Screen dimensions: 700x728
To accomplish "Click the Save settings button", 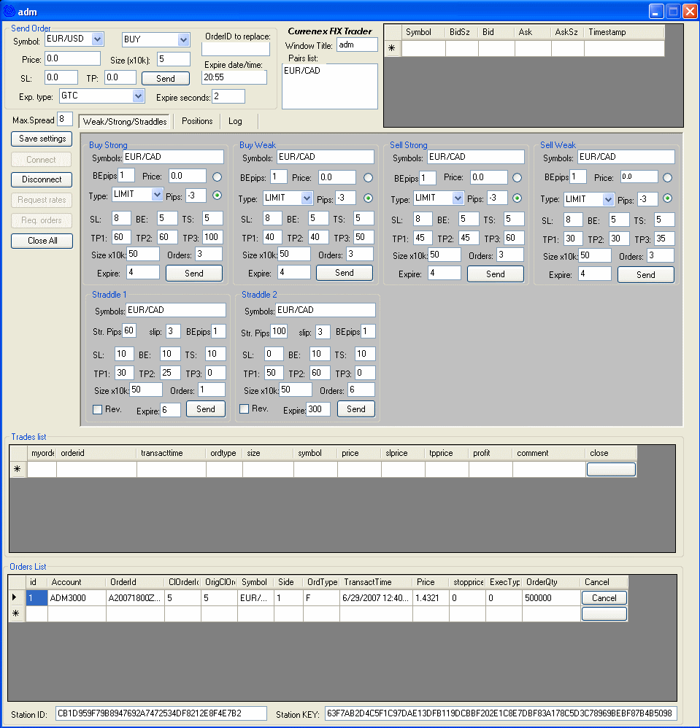I will click(x=42, y=139).
